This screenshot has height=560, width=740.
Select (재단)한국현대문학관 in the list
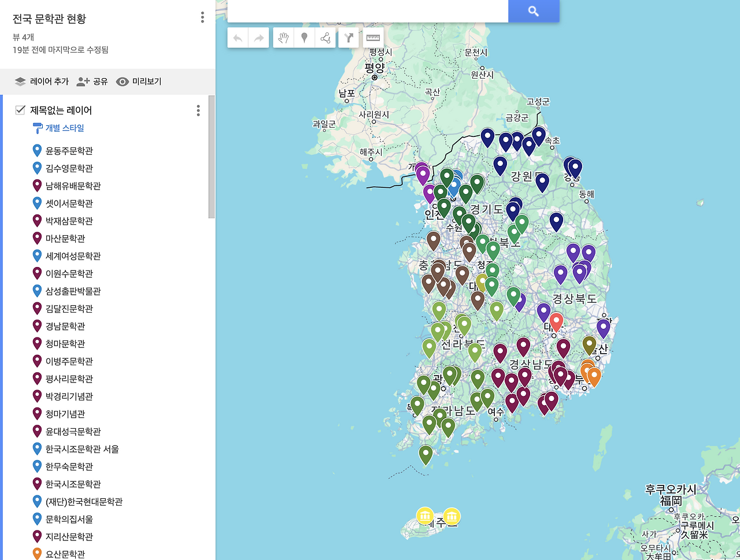coord(84,502)
